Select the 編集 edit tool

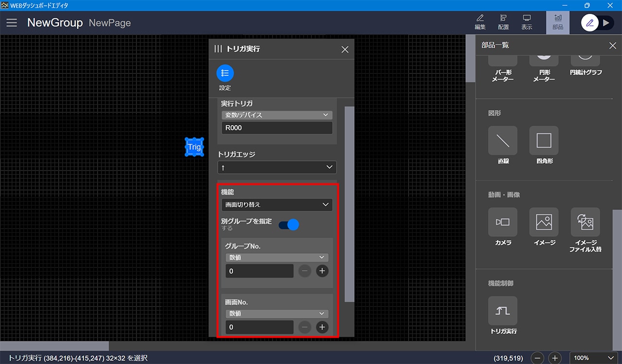(x=480, y=22)
